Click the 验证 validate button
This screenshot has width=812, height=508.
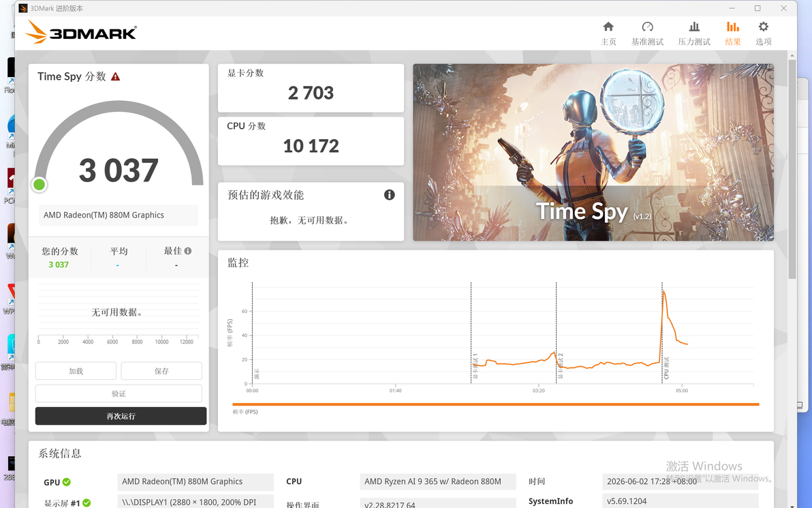click(119, 394)
